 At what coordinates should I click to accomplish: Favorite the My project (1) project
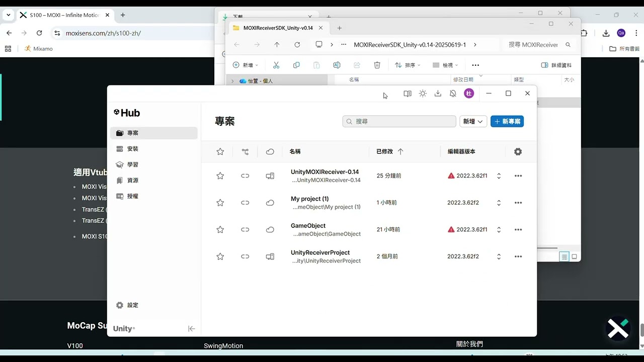(220, 203)
